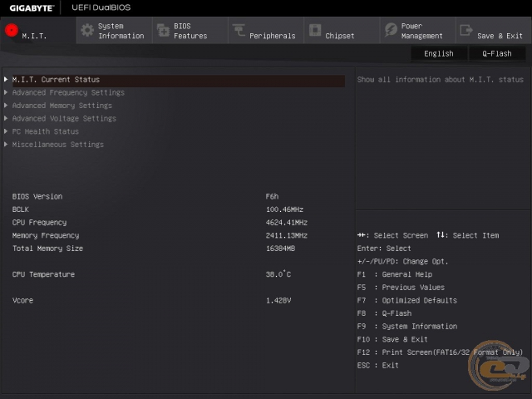Click the System Information gear icon
This screenshot has height=399, width=532.
click(x=86, y=31)
